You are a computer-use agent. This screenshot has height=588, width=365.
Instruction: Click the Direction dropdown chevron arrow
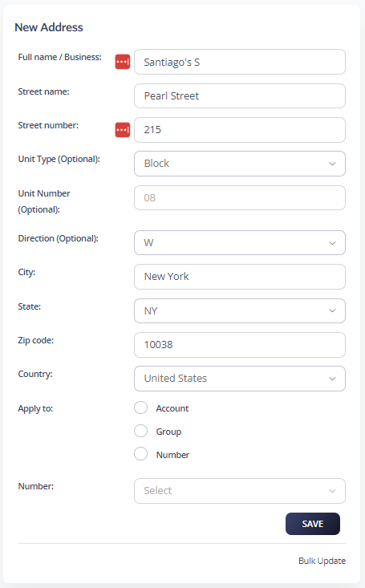pyautogui.click(x=332, y=243)
